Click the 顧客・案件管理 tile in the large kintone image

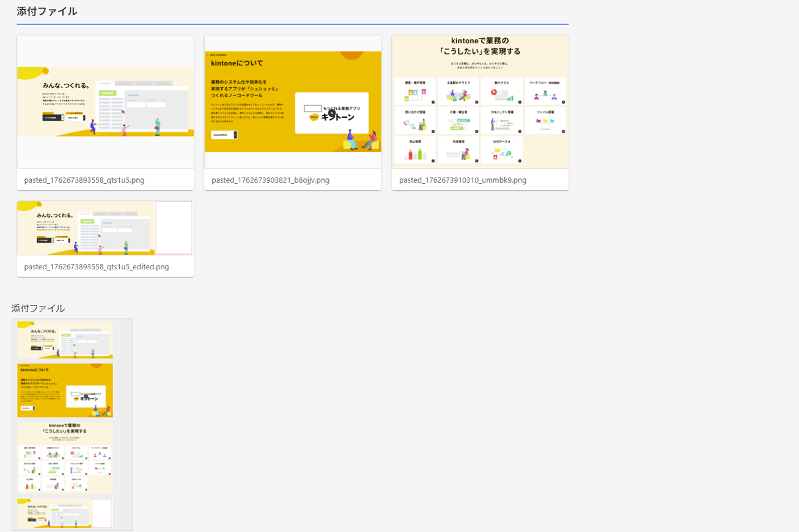click(415, 91)
